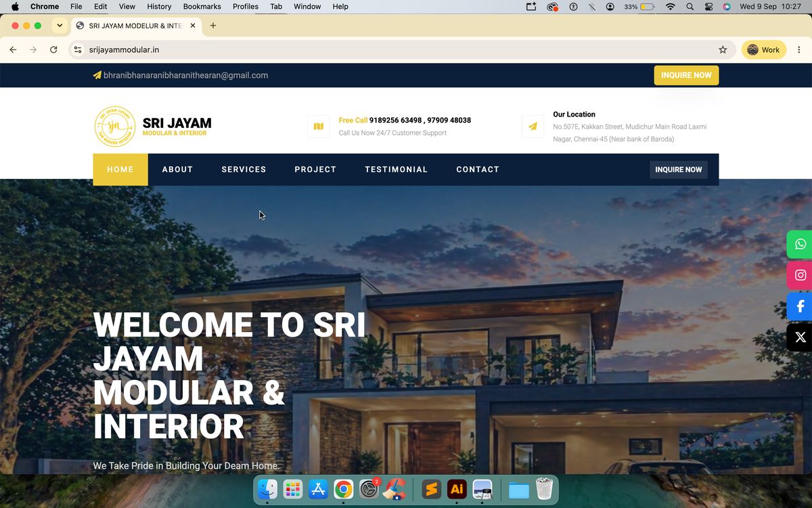The image size is (812, 508).
Task: Click the battery status in menu bar
Action: [639, 7]
